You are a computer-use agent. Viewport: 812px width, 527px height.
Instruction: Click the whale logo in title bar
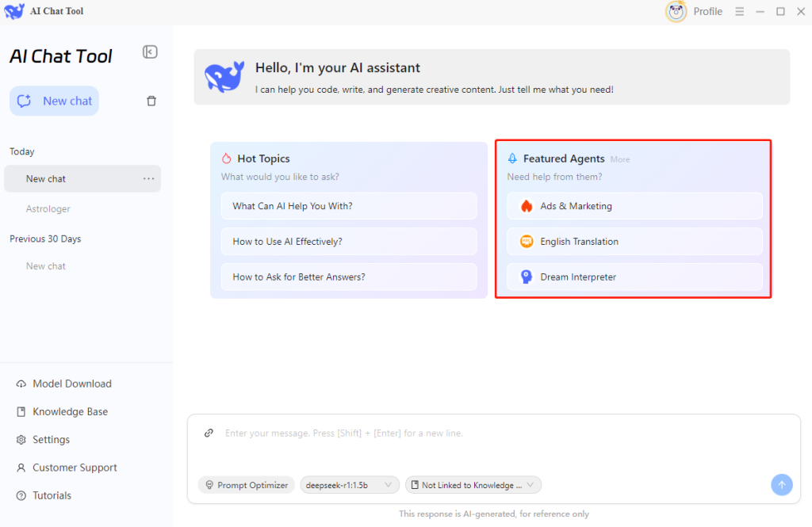[x=14, y=11]
